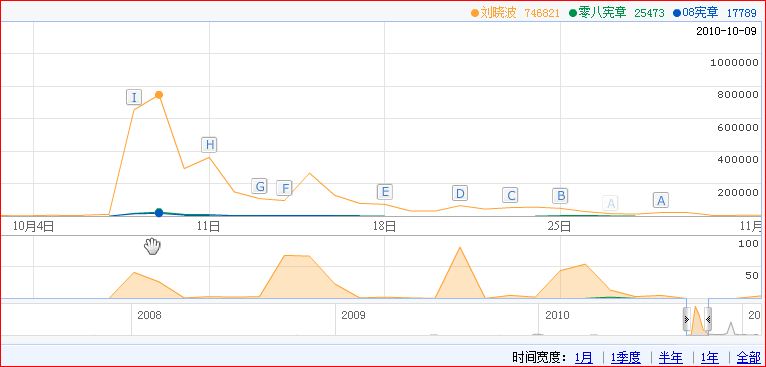This screenshot has width=766, height=367.
Task: Click news marker B near 25日
Action: click(560, 196)
